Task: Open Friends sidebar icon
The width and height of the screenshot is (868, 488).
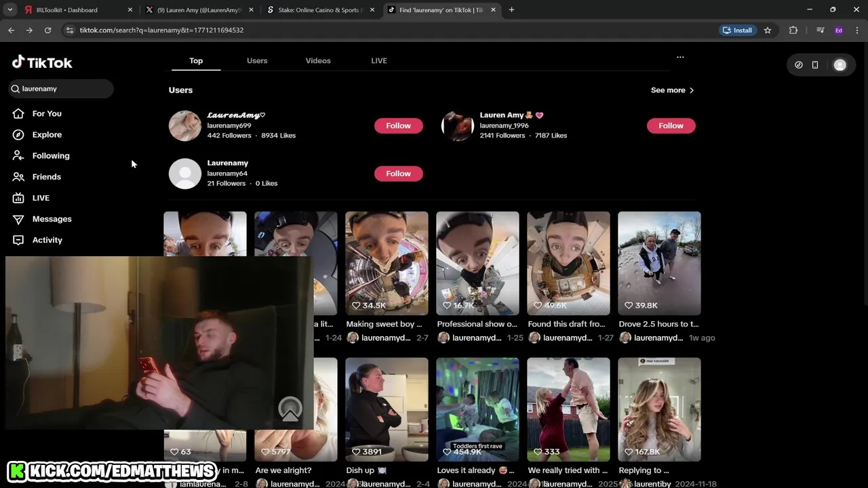Action: click(x=18, y=176)
